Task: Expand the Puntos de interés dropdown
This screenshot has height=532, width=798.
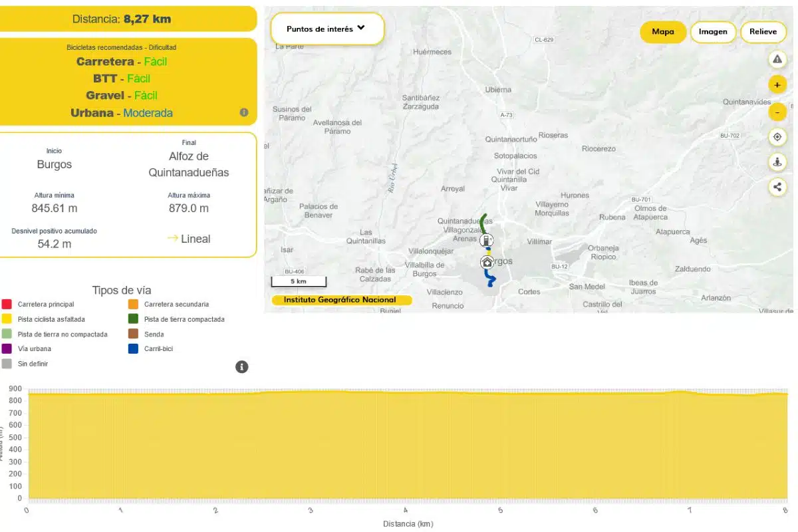Action: pos(327,29)
